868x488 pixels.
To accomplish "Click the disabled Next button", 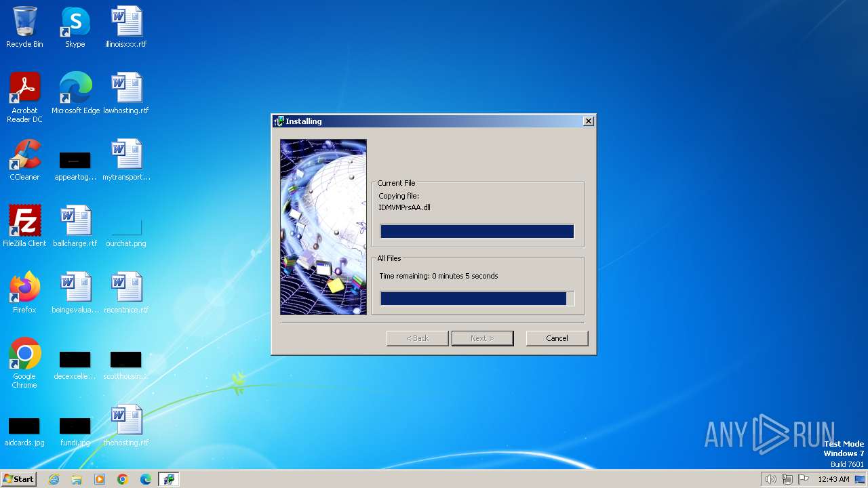I will [482, 338].
